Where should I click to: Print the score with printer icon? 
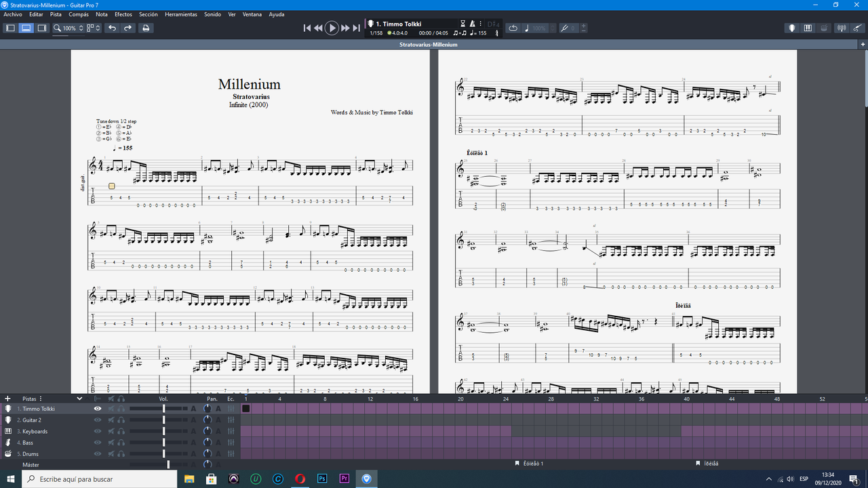(x=145, y=28)
